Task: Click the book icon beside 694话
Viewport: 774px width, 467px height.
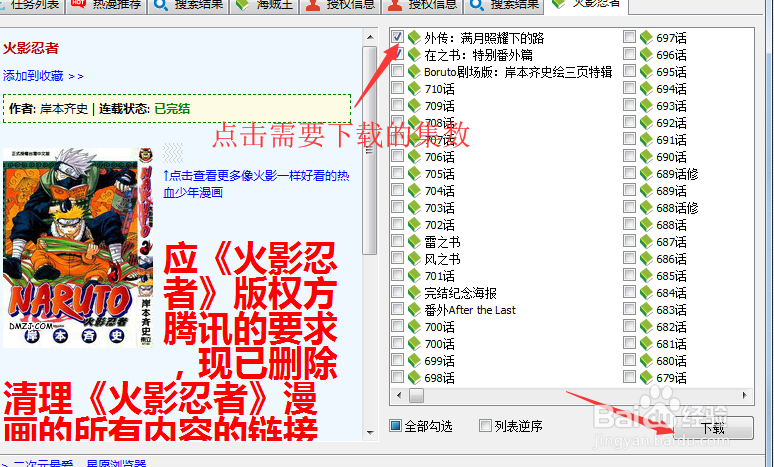Action: click(646, 88)
